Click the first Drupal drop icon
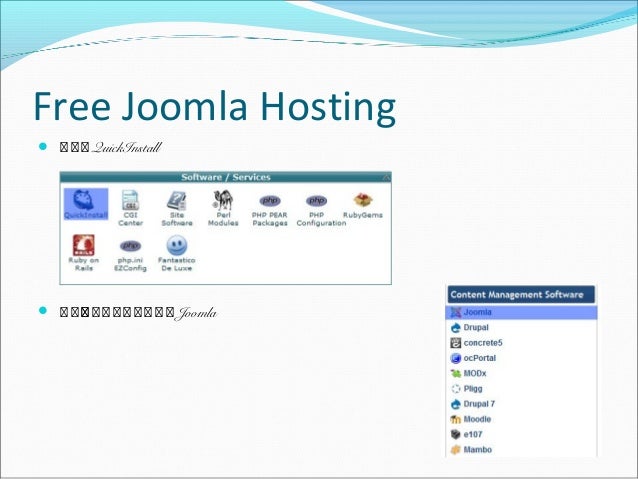Screen dimensions: 638x479 click(456, 328)
